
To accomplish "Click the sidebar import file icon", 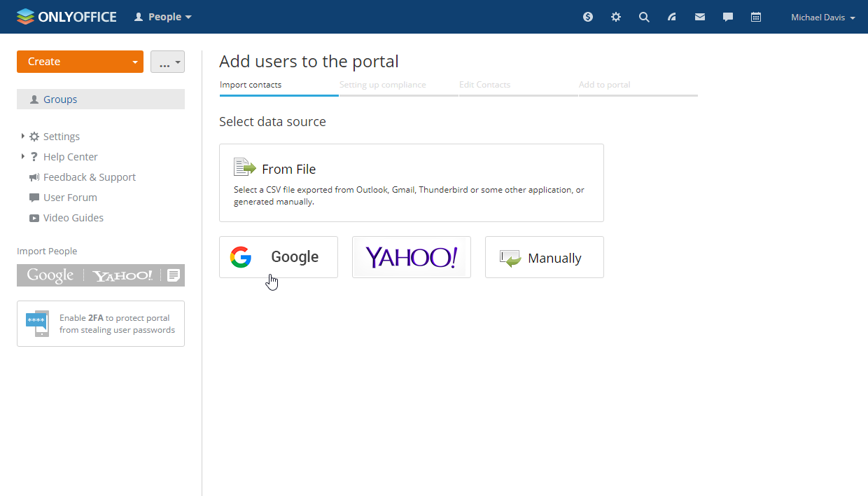I will pos(174,275).
